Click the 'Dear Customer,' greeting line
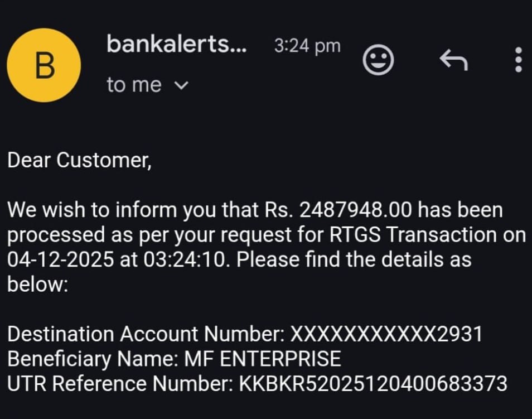The width and height of the screenshot is (532, 419). tap(79, 161)
